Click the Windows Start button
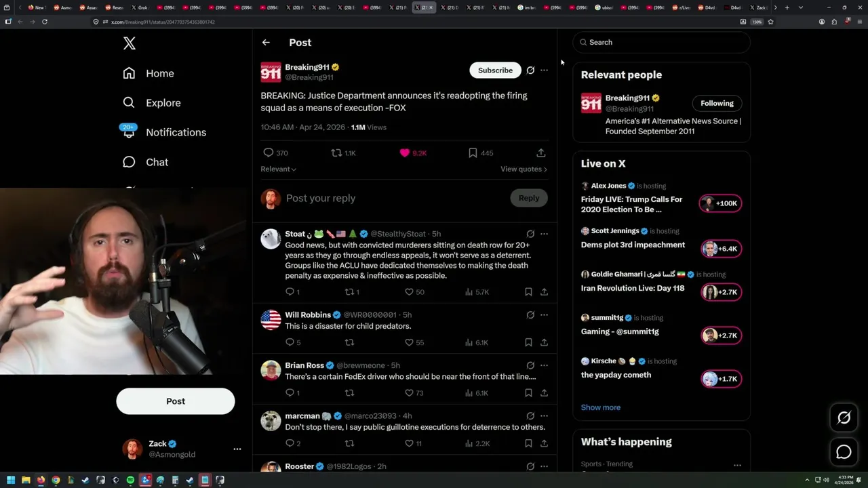 10,480
